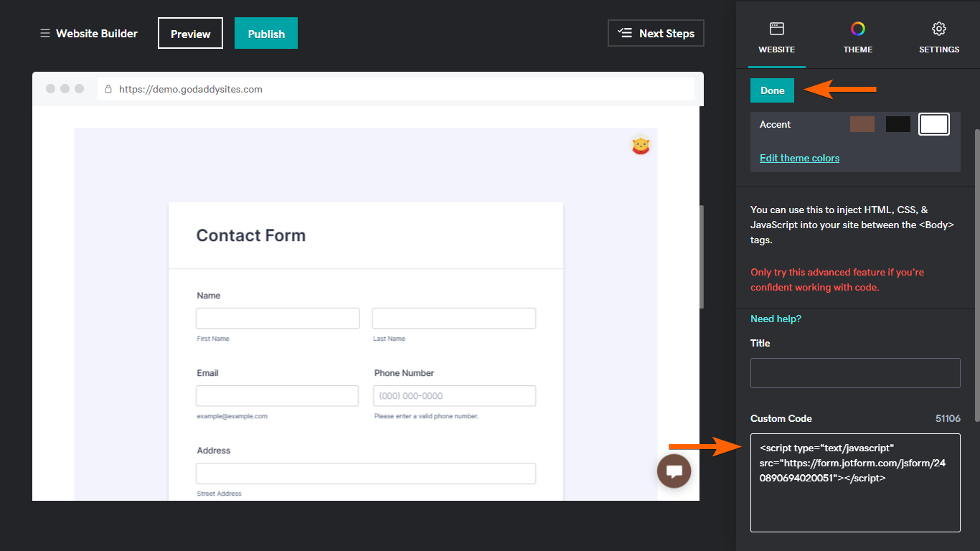Open the Next Steps checklist
The width and height of the screenshot is (980, 551).
coord(656,33)
